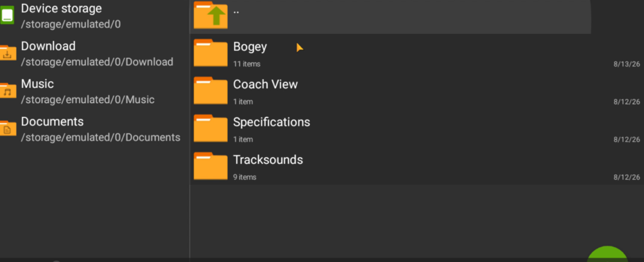Go to /storage/emulated/0/Download path
This screenshot has width=644, height=262.
point(97,62)
